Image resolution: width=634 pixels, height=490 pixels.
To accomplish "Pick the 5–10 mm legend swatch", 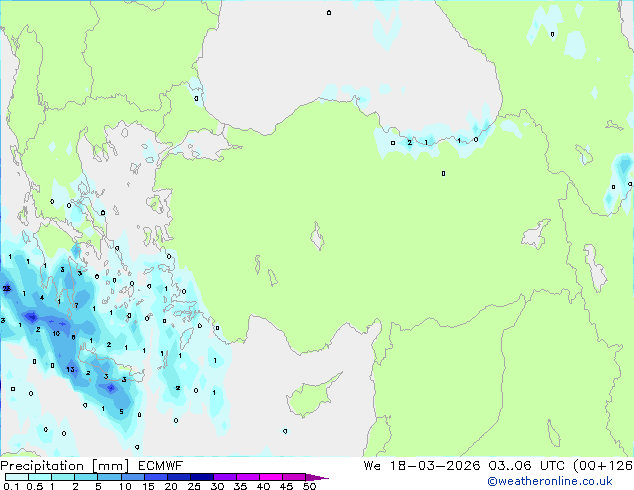I will 110,477.
